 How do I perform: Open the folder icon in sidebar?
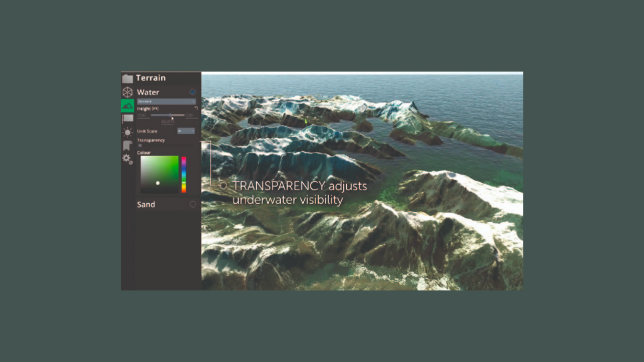[127, 79]
